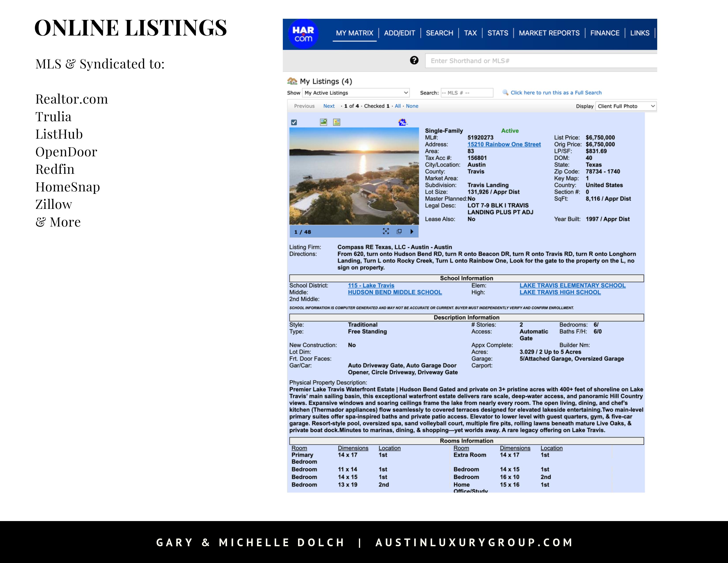The image size is (728, 563).
Task: Click the question mark help icon
Action: click(414, 60)
